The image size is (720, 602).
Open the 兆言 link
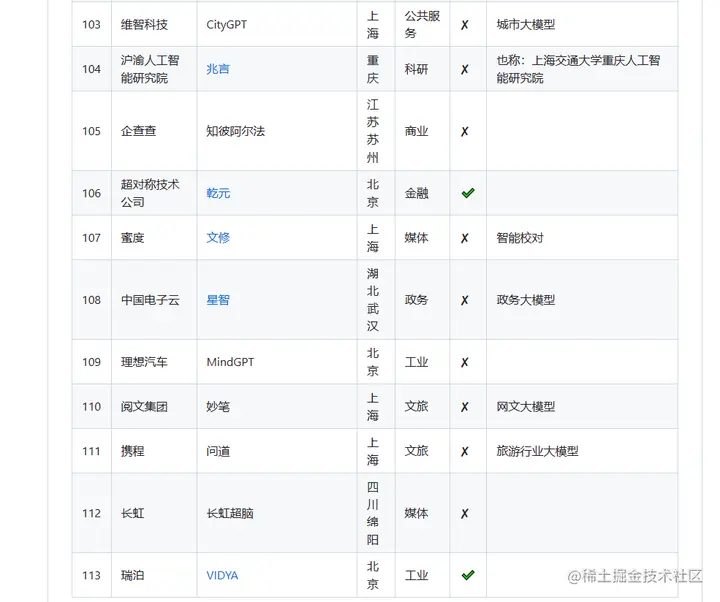pyautogui.click(x=218, y=69)
